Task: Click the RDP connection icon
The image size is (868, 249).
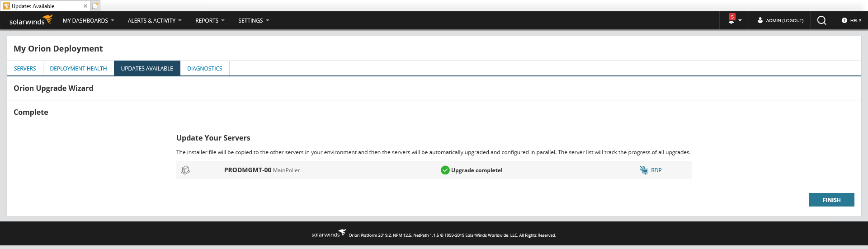Action: tap(644, 170)
